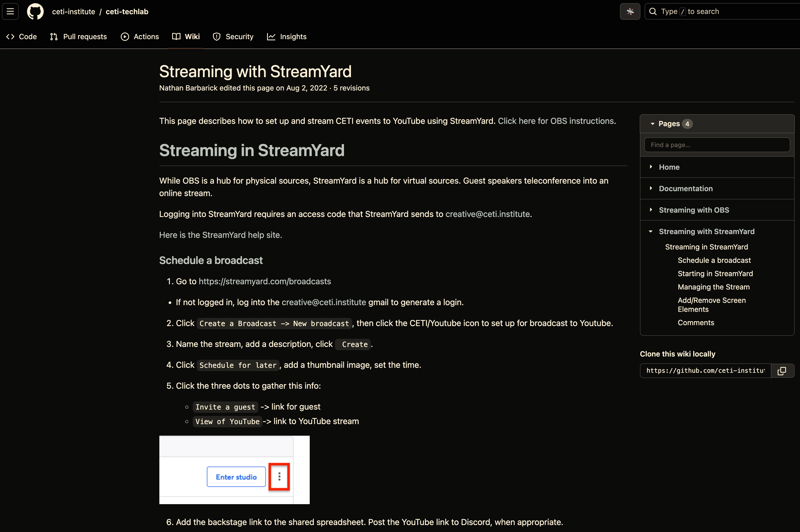Image resolution: width=800 pixels, height=532 pixels.
Task: Open the Code tab
Action: (21, 37)
